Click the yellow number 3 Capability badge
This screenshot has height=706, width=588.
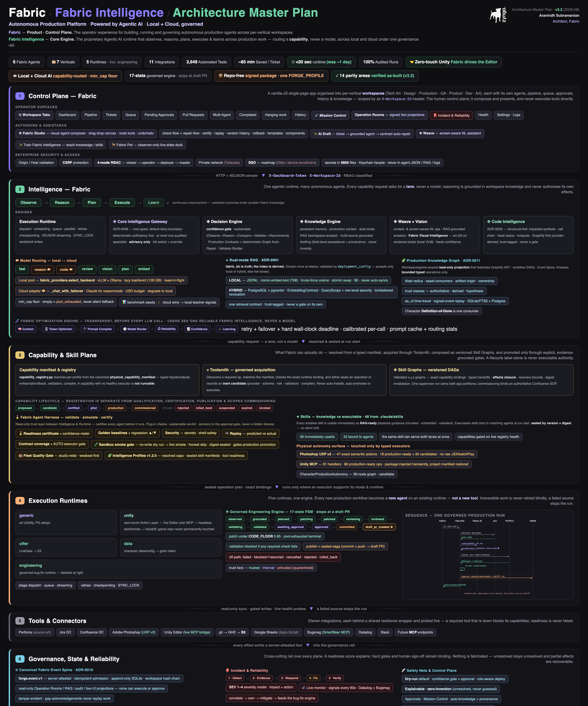click(x=20, y=355)
